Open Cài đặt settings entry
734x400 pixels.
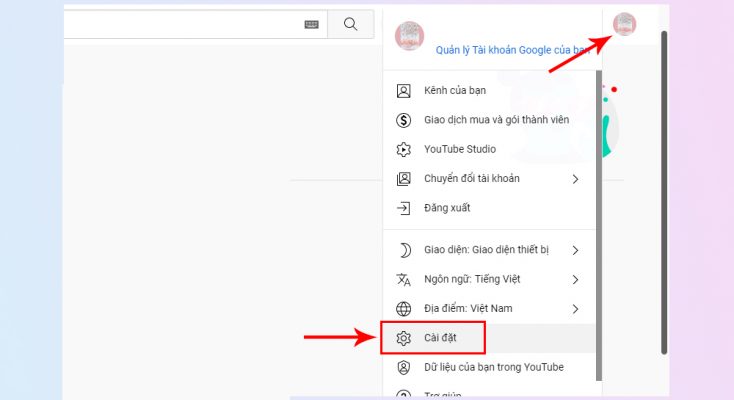(x=489, y=338)
